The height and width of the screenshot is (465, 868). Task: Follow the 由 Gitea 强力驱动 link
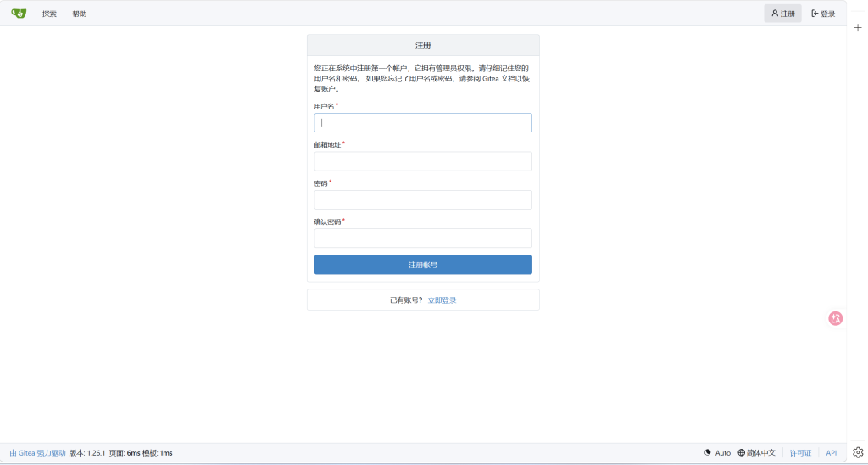37,453
